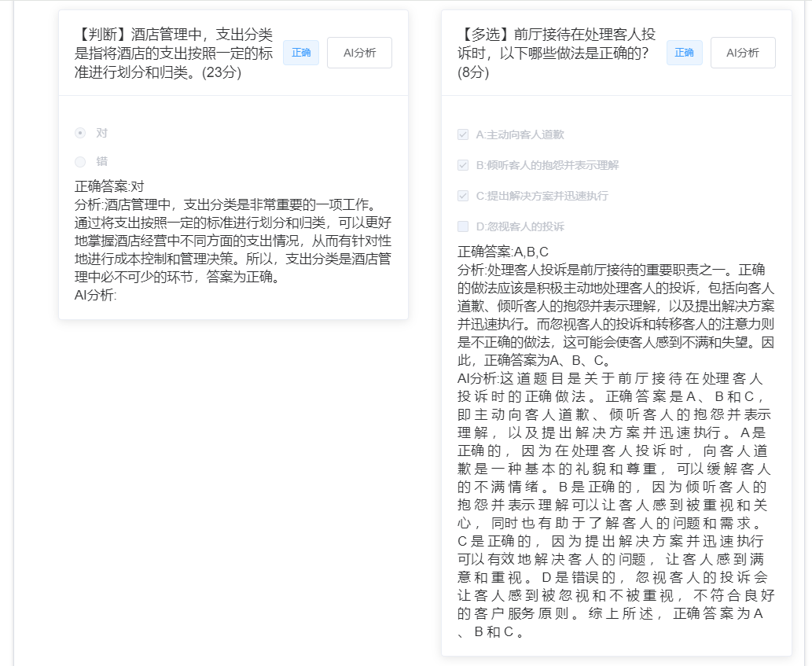This screenshot has width=812, height=666.
Task: Click the AI分析 paragraph starting 这道题目是关于前厅接待
Action: click(616, 505)
